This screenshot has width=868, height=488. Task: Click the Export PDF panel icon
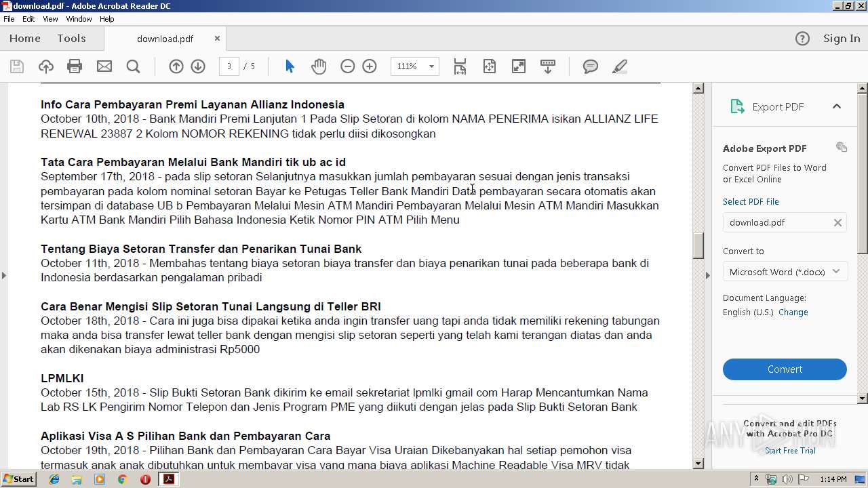pyautogui.click(x=737, y=106)
